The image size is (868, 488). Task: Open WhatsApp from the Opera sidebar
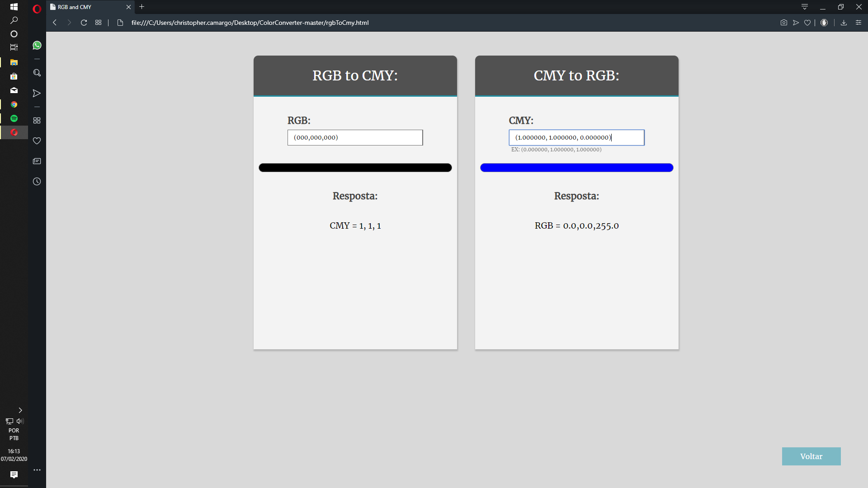coord(37,45)
